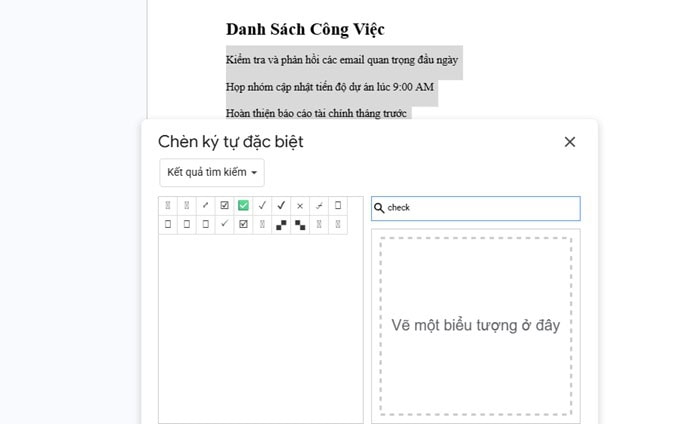Choose the gray check mark in second row
The image size is (700, 424).
click(x=224, y=225)
